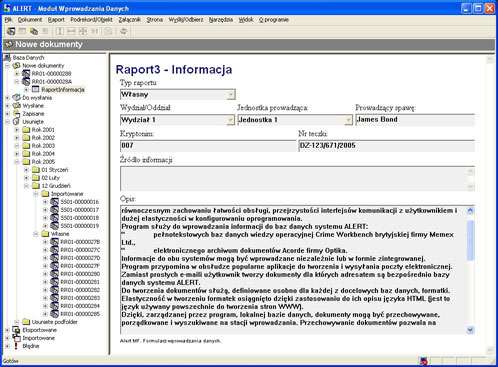The image size is (498, 367).
Task: Click the Baza Danych computer icon
Action: click(x=7, y=58)
